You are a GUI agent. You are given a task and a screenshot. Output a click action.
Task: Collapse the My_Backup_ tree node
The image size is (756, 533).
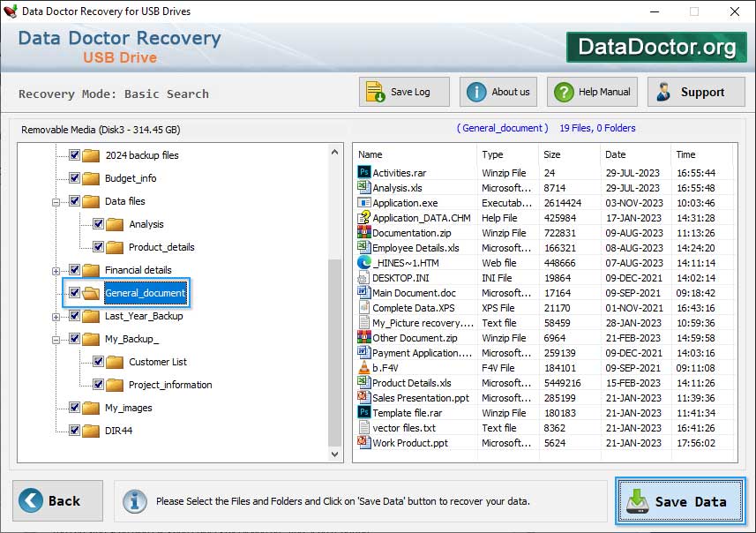(56, 340)
